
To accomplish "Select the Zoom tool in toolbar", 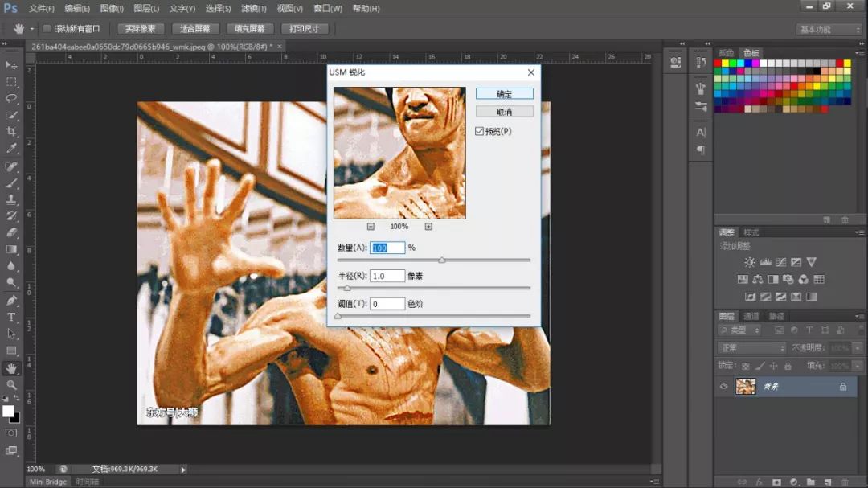I will click(11, 384).
